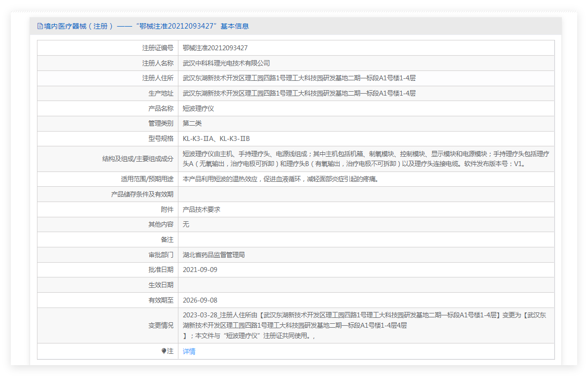Click the empty 生效日期 value cell
The width and height of the screenshot is (588, 376).
pyautogui.click(x=366, y=285)
